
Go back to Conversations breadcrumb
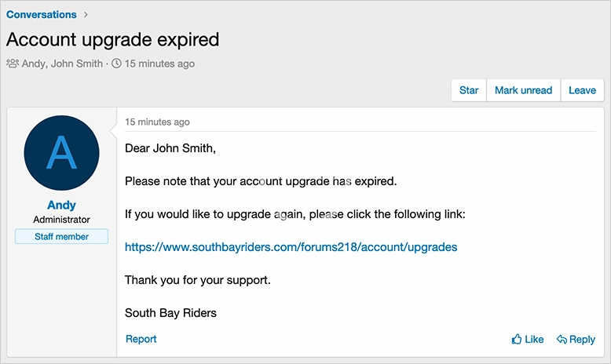(42, 15)
